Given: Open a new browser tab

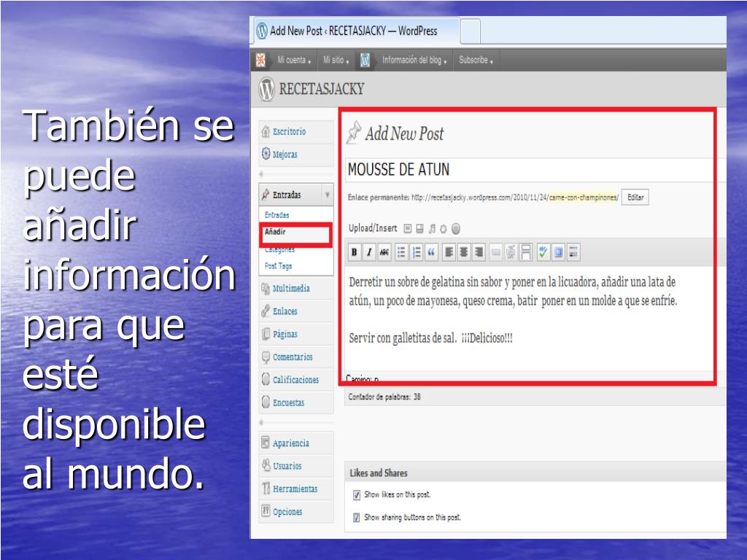Looking at the screenshot, I should click(471, 31).
